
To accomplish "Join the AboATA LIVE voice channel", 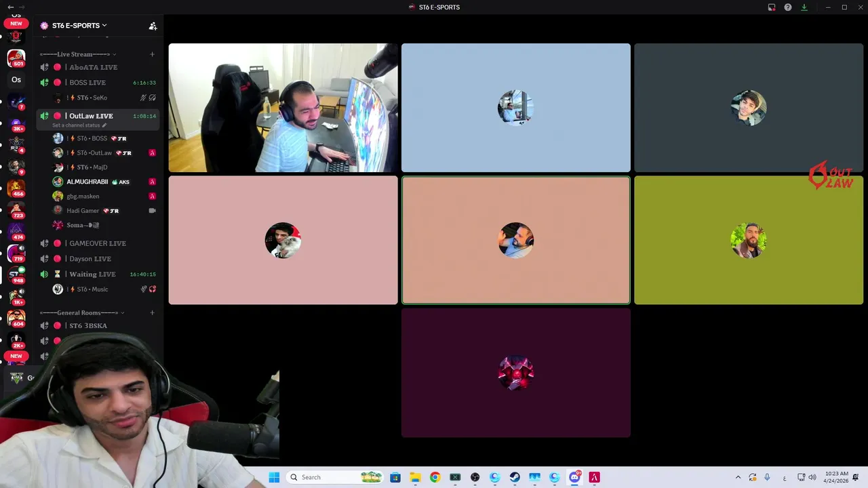I will (x=98, y=67).
